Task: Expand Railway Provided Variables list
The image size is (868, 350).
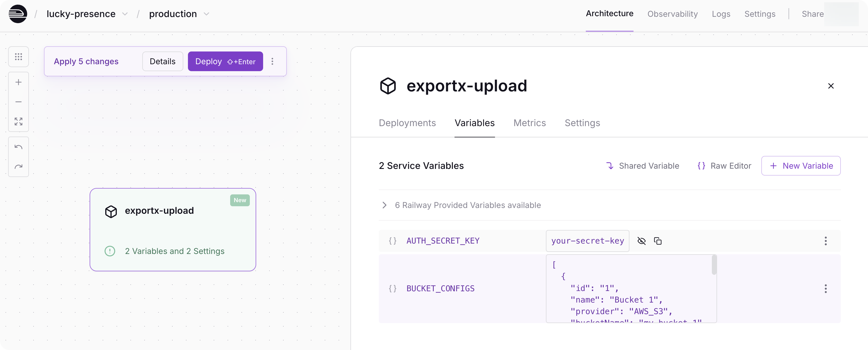Action: click(384, 205)
